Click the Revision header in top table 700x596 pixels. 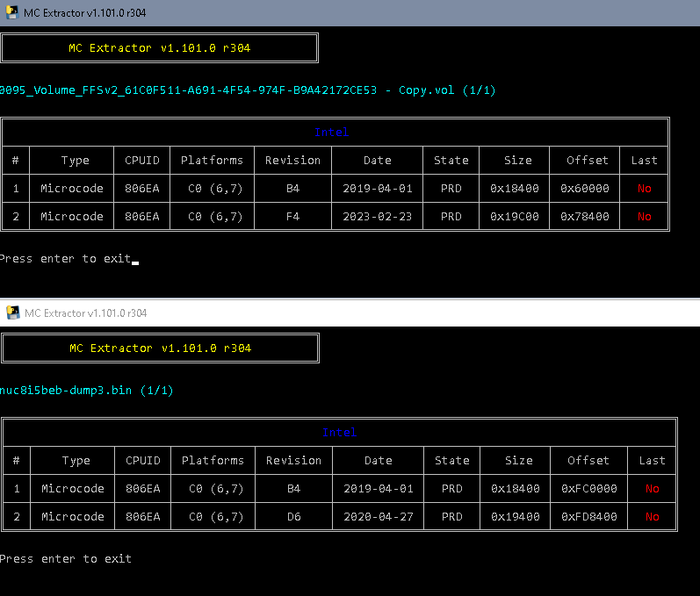tap(292, 160)
